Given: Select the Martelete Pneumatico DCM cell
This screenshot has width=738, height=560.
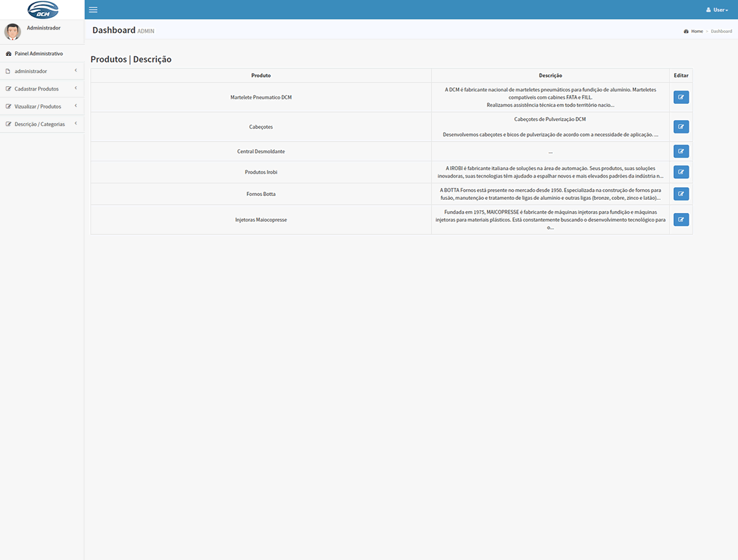Looking at the screenshot, I should (261, 97).
